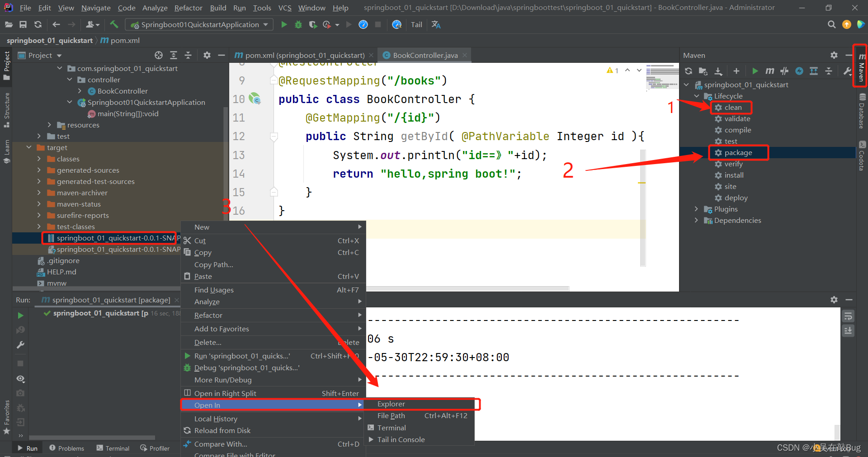Select Copy Path... in the context menu
This screenshot has height=457, width=868.
273,264
